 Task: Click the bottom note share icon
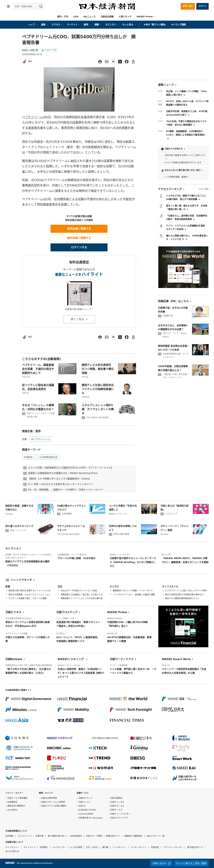(113, 337)
